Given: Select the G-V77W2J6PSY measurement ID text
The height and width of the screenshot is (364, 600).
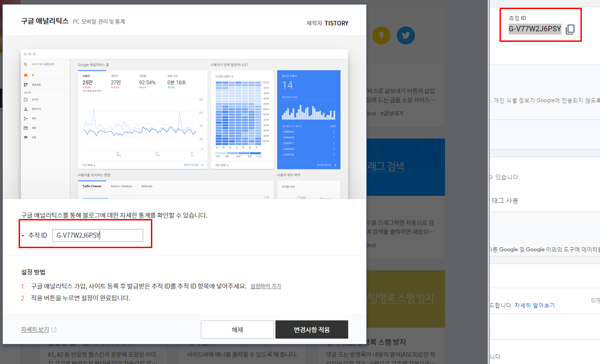Looking at the screenshot, I should 535,29.
